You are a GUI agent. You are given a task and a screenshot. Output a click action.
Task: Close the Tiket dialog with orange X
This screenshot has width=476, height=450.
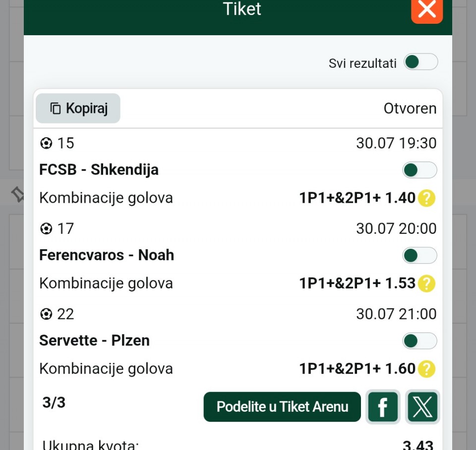[x=427, y=10]
